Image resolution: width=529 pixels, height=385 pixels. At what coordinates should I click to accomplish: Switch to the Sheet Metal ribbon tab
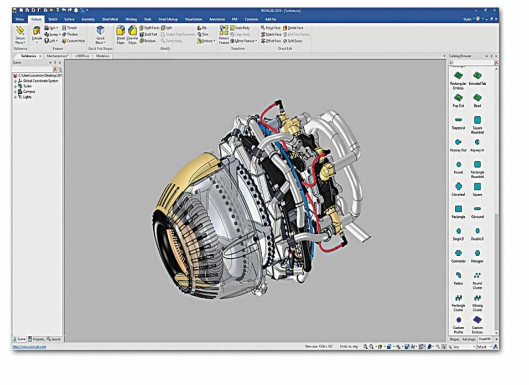[110, 19]
